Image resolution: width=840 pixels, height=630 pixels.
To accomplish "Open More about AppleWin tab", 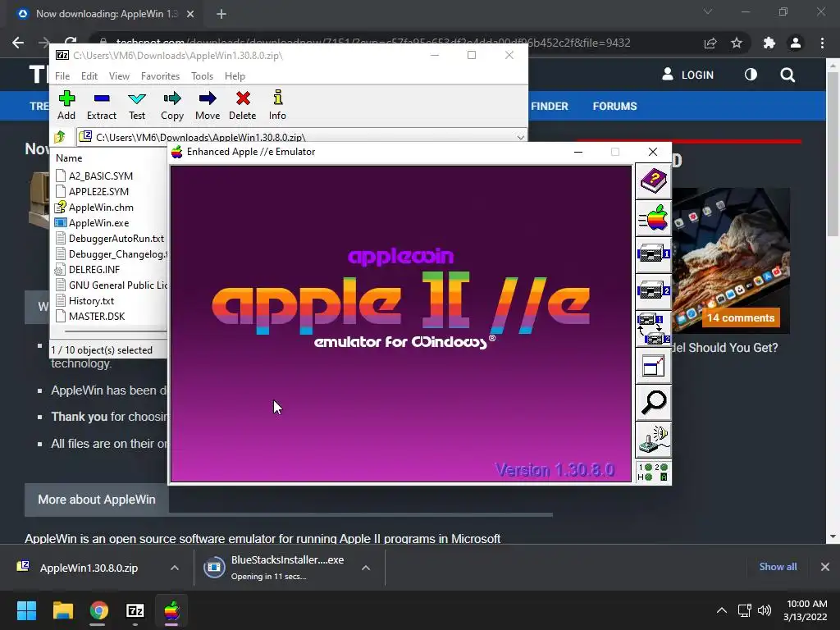I will click(97, 500).
